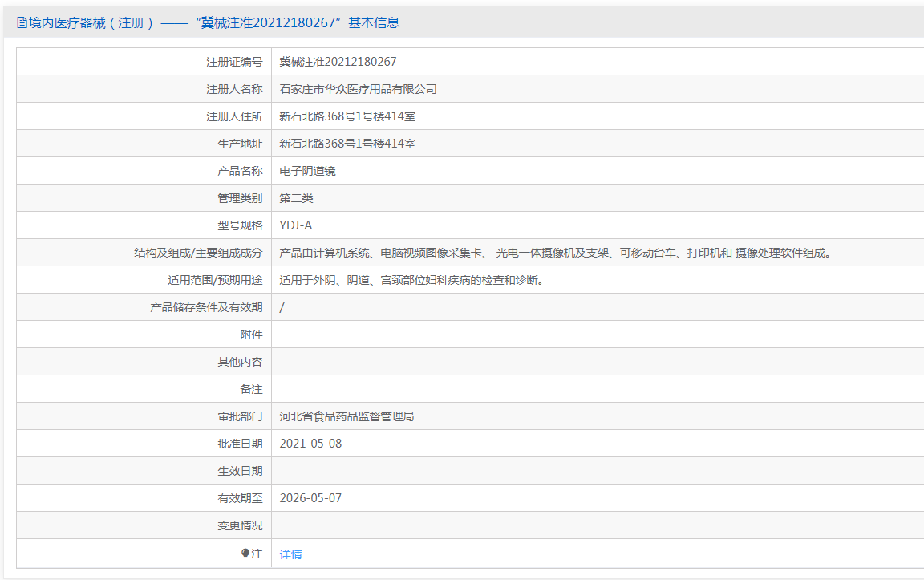
Task: Click the 注册人住所 address value
Action: (x=346, y=116)
